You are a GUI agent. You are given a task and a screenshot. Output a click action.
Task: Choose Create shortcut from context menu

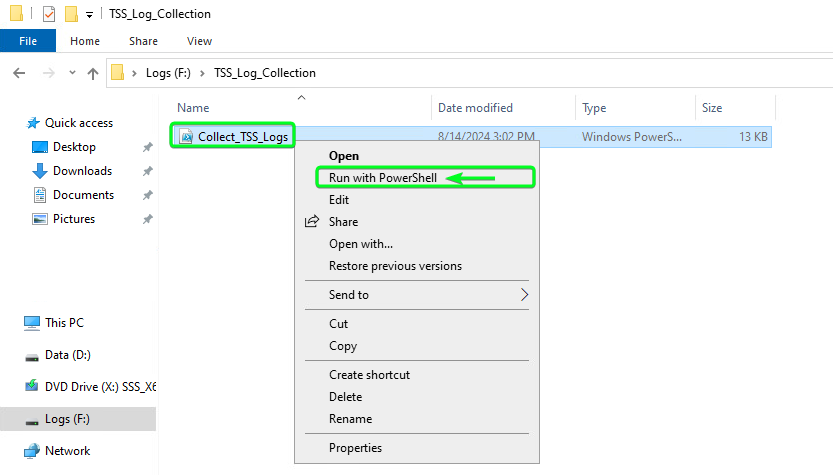[369, 375]
